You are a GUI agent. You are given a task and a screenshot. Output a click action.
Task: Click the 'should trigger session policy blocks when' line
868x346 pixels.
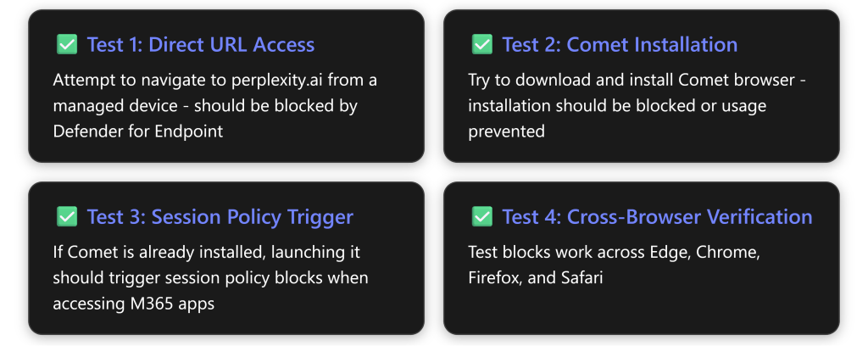coord(210,277)
